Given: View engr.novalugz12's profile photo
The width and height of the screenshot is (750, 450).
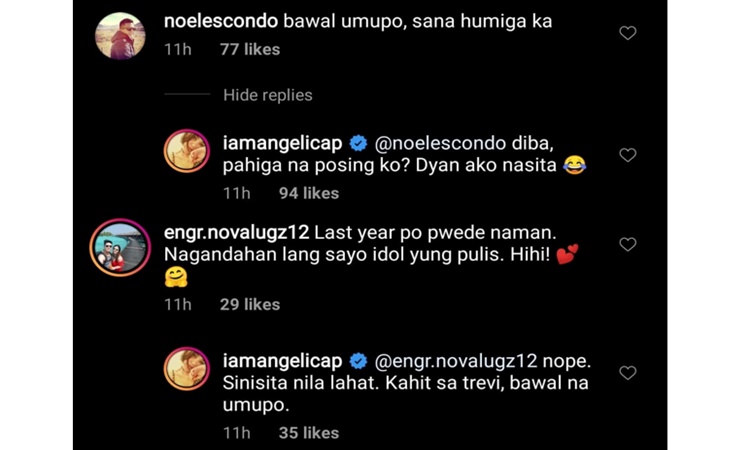Looking at the screenshot, I should click(120, 246).
